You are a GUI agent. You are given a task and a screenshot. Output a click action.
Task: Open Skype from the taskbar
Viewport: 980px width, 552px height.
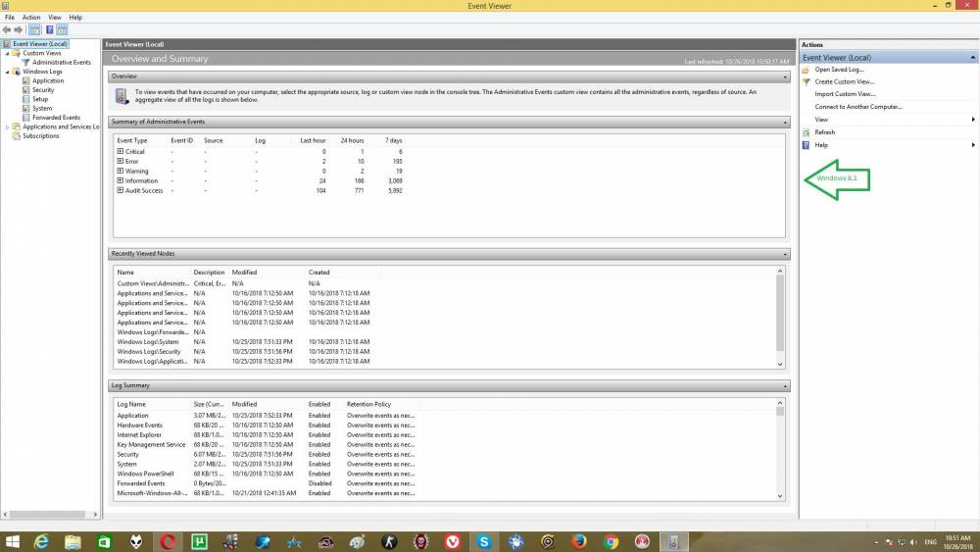tap(484, 542)
